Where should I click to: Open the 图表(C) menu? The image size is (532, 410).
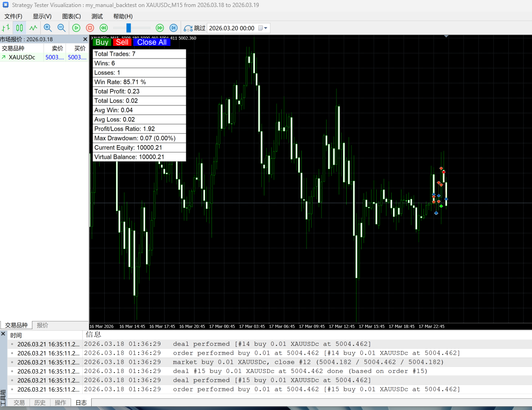71,16
